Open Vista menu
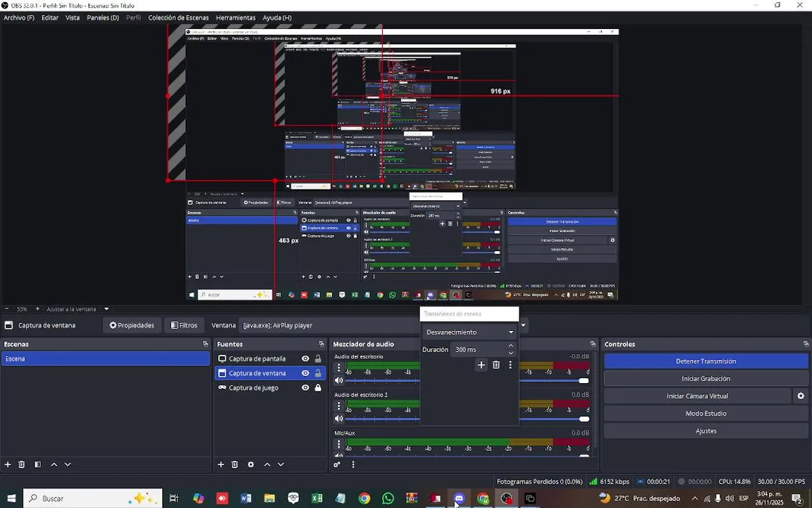The image size is (812, 508). point(73,18)
